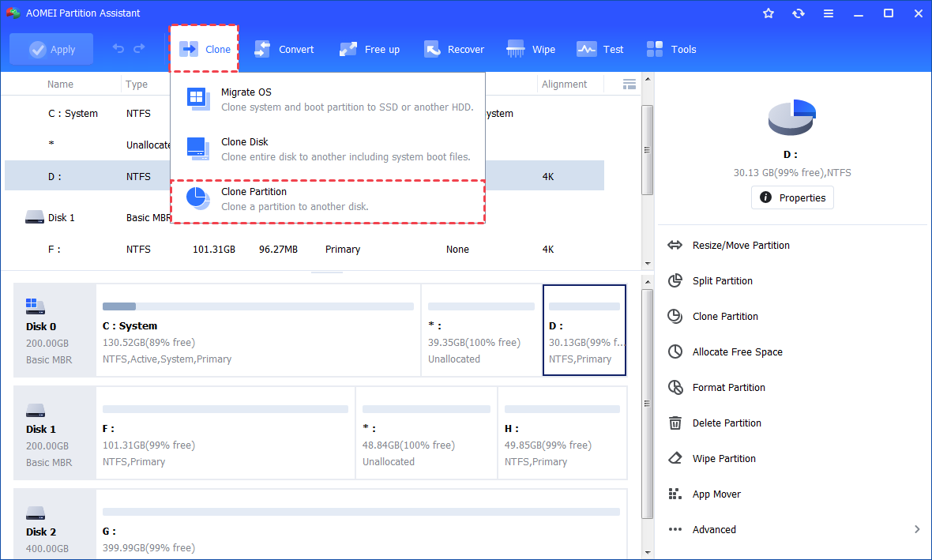Viewport: 932px width, 560px height.
Task: Click the Disk 1 header in disk map
Action: 54,433
